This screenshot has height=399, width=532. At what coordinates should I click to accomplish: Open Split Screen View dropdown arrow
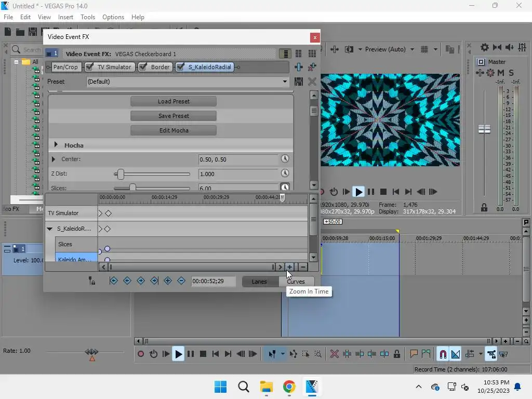pyautogui.click(x=360, y=49)
